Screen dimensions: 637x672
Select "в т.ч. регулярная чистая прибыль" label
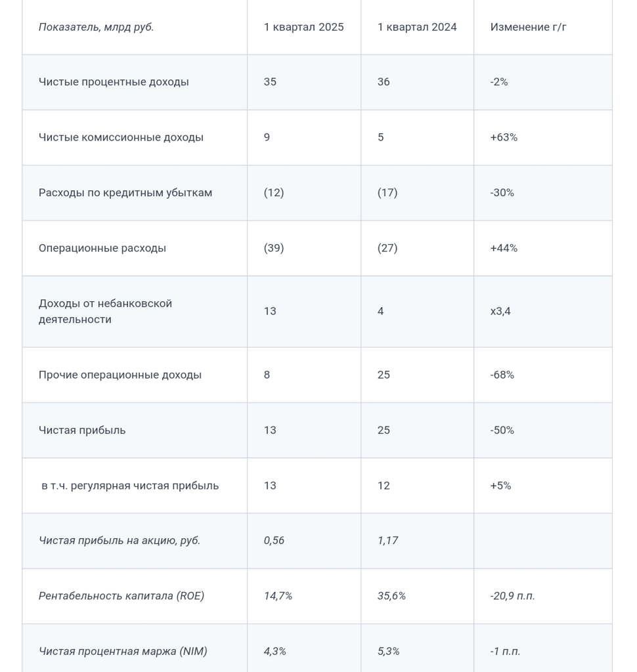(x=130, y=486)
